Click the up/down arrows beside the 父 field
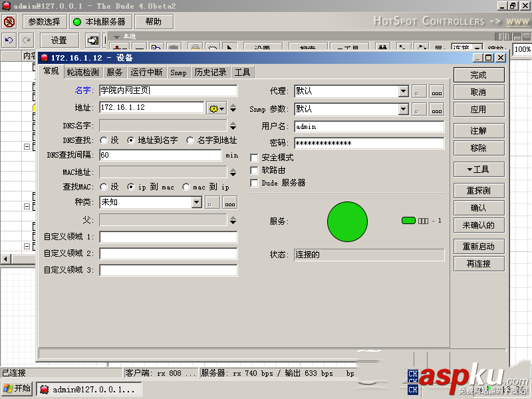Viewport: 532px width, 399px height. [233, 221]
